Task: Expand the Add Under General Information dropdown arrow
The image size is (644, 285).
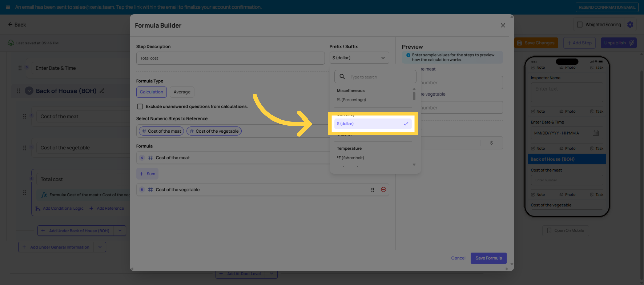Action: 100,247
